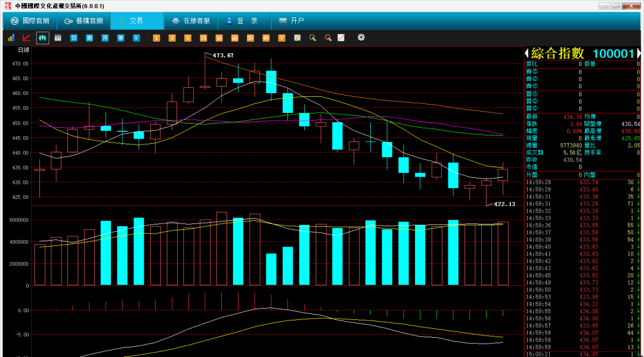
Task: Open the bar chart quote list icon
Action: [11, 38]
